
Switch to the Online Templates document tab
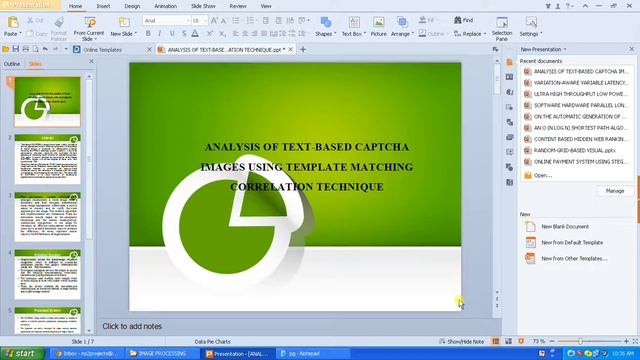tap(102, 50)
